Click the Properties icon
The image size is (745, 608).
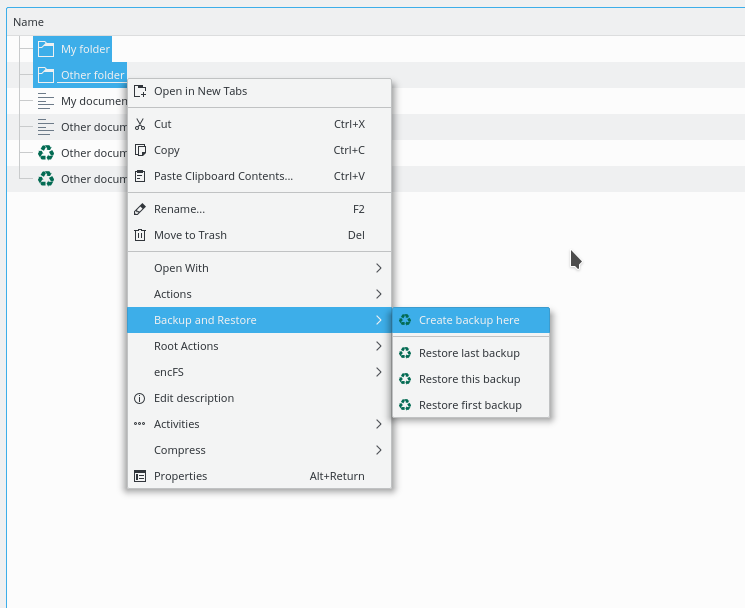140,476
